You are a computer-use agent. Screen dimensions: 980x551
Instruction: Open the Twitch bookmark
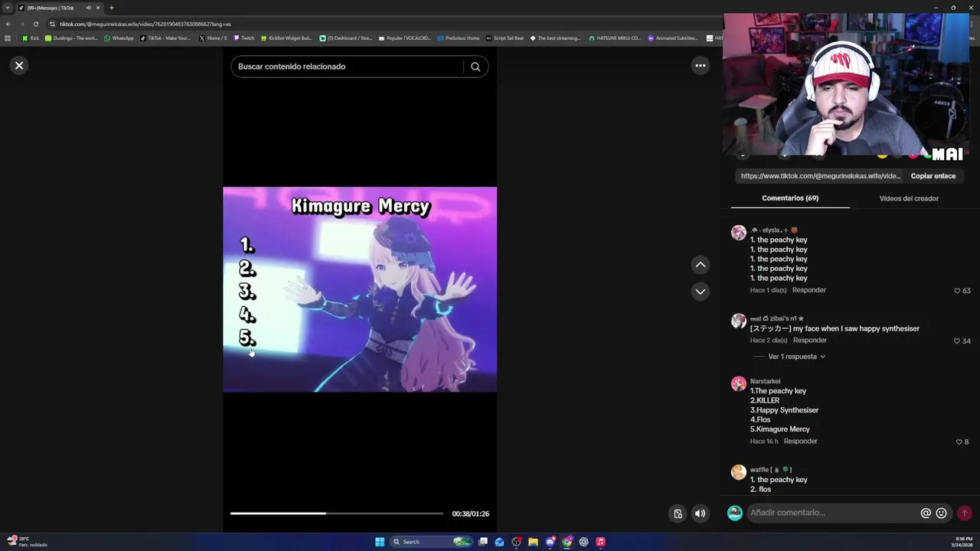(243, 38)
